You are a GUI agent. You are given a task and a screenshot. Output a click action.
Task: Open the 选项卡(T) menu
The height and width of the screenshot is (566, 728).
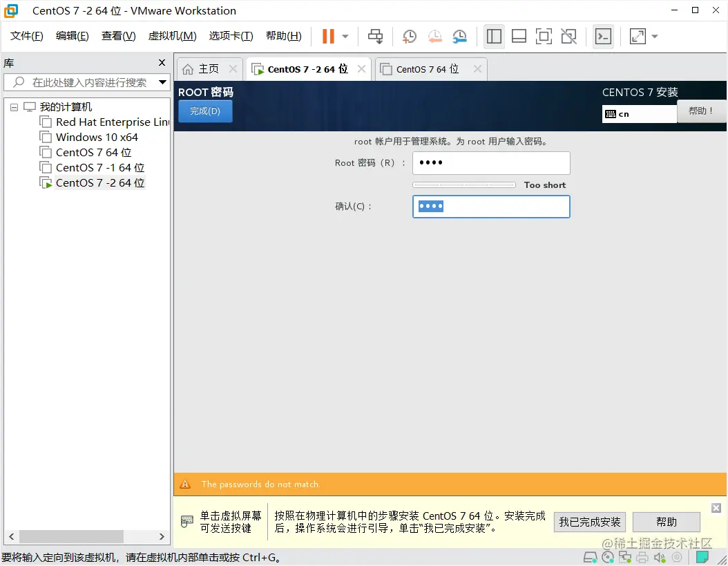click(231, 36)
